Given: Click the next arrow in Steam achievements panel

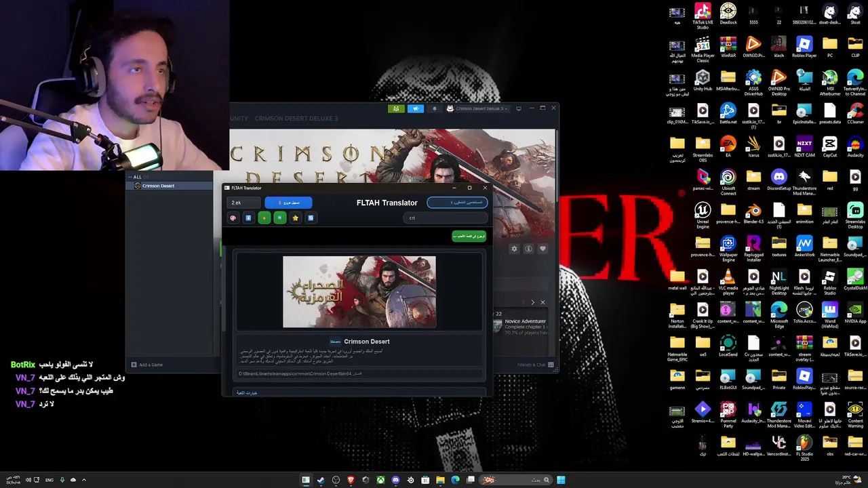Looking at the screenshot, I should point(532,302).
